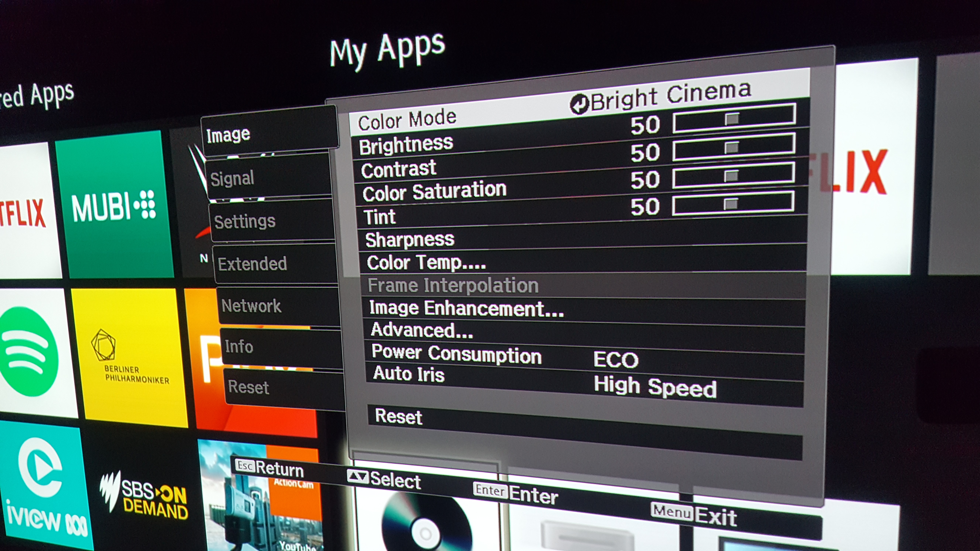The height and width of the screenshot is (551, 980).
Task: Adjust the Brightness slider
Action: point(734,119)
